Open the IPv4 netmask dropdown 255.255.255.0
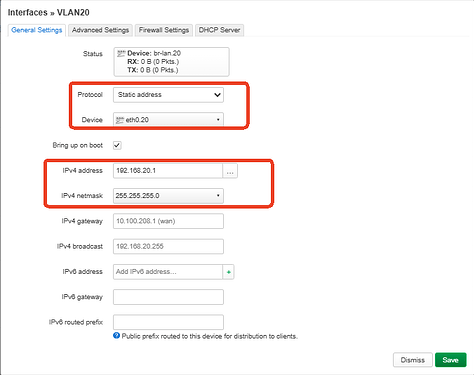The image size is (474, 375). coord(168,196)
